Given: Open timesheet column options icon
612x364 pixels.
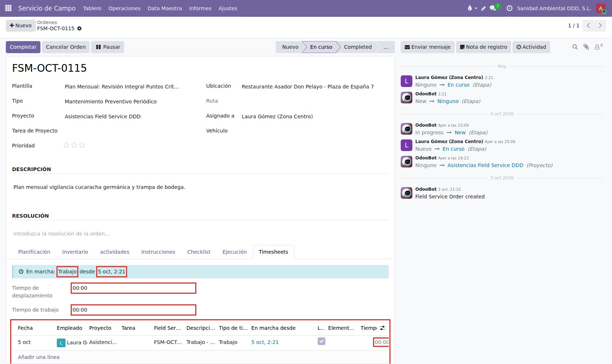Looking at the screenshot, I should [x=382, y=328].
